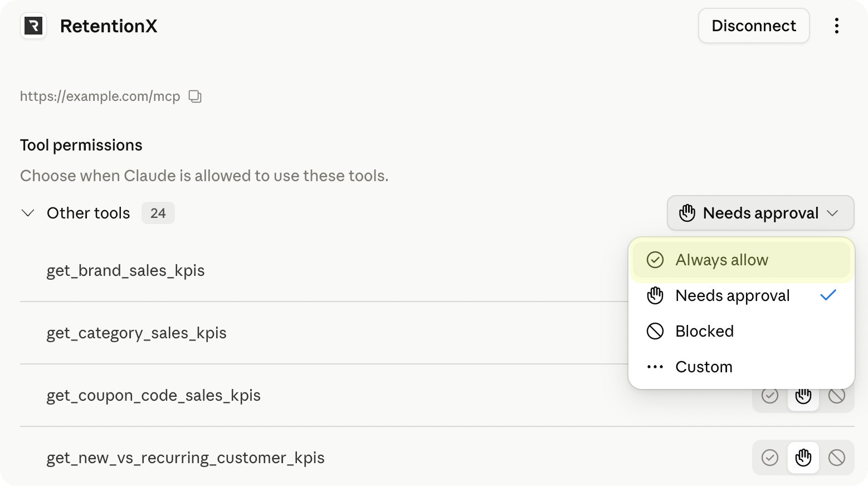
Task: Click the https://example.com/mcp URL text
Action: click(100, 96)
